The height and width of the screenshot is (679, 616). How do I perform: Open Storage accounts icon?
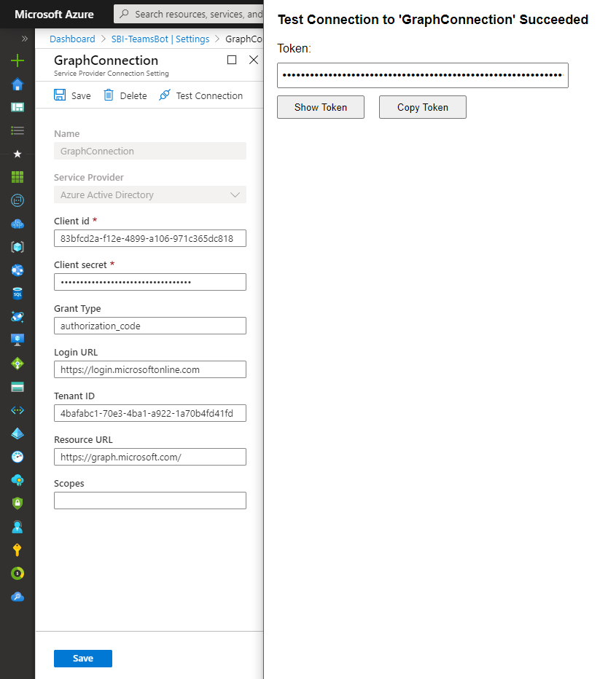17,387
